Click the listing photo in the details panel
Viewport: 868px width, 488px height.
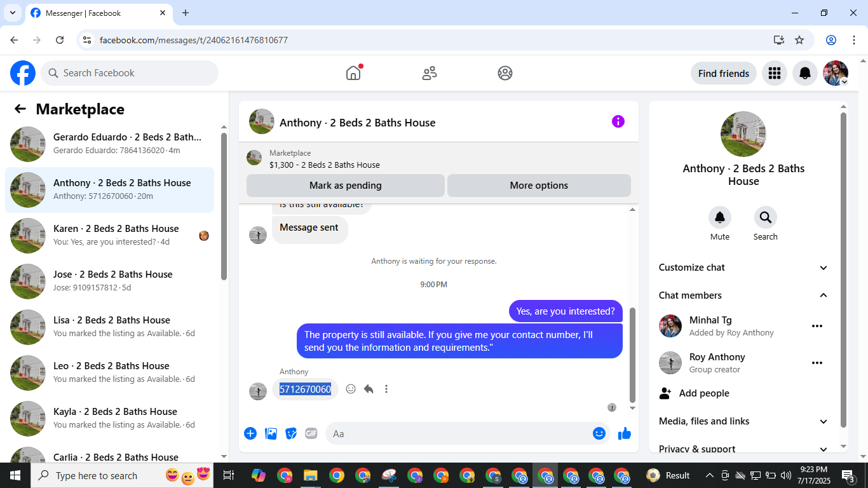(x=743, y=134)
